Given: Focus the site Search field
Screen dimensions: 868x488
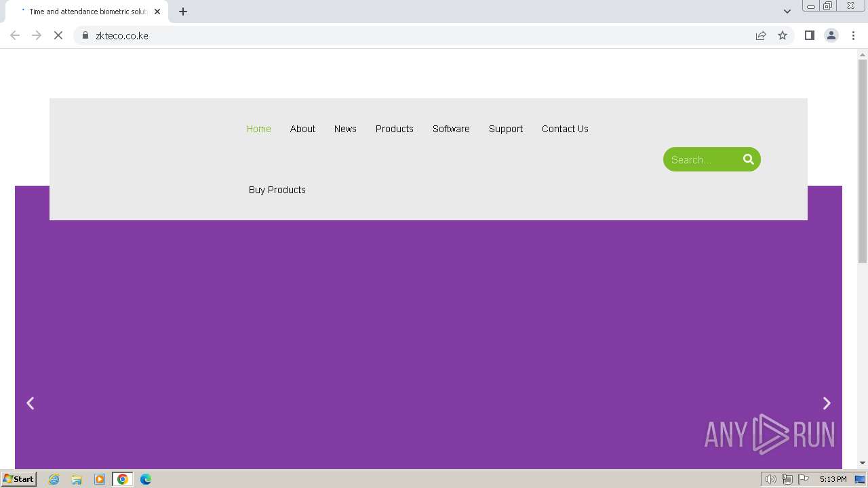Looking at the screenshot, I should [700, 159].
